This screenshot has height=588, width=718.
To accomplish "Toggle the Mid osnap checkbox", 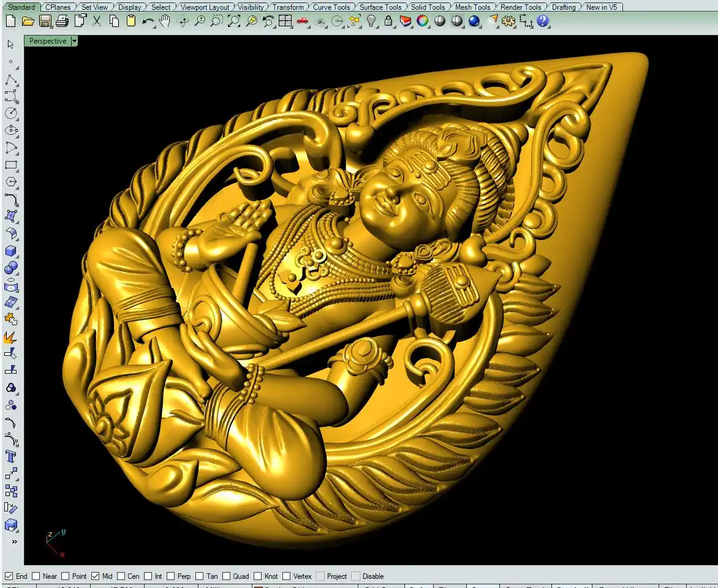I will (95, 576).
